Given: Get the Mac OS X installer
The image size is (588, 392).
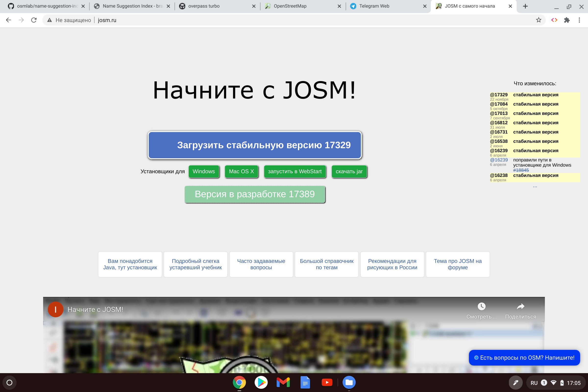Looking at the screenshot, I should (241, 171).
